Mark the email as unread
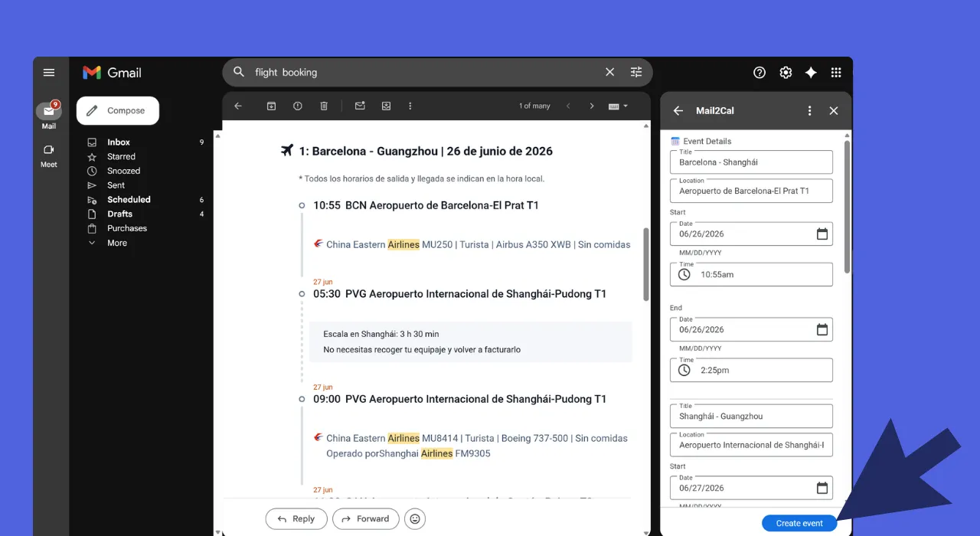 click(360, 106)
